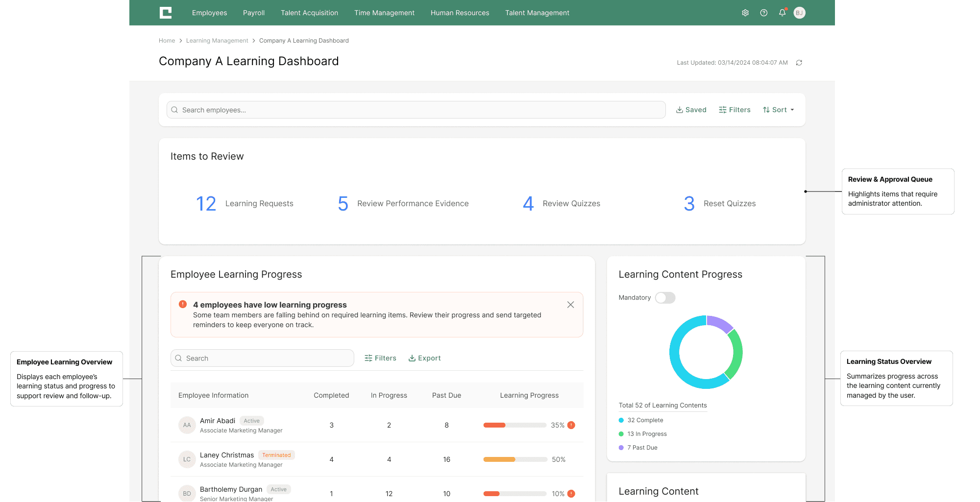
Task: Click the BD avatar of Bartholemy Durgan
Action: (x=187, y=493)
